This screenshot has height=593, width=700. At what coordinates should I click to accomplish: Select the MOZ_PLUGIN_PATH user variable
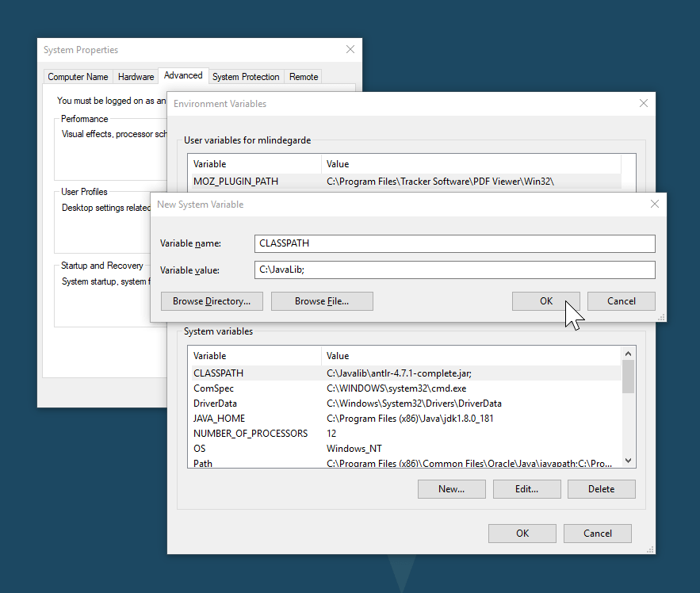pyautogui.click(x=317, y=181)
